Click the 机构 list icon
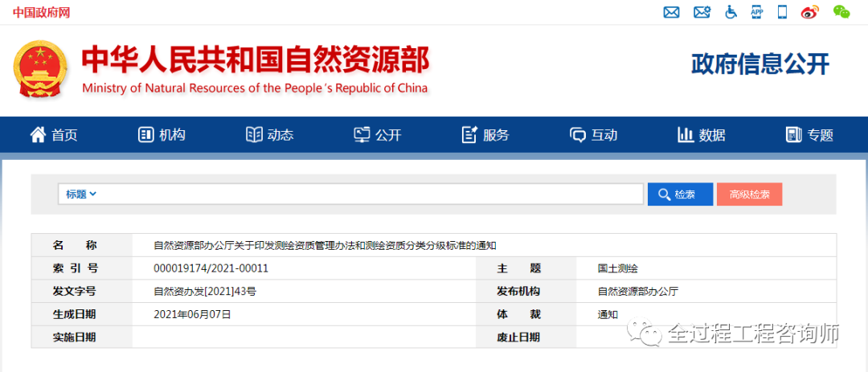This screenshot has height=372, width=868. pyautogui.click(x=145, y=134)
